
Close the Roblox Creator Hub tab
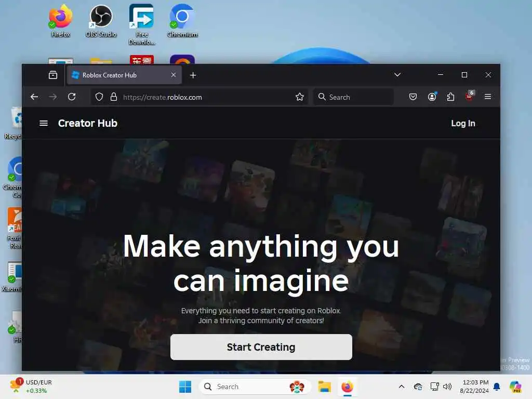pyautogui.click(x=174, y=75)
